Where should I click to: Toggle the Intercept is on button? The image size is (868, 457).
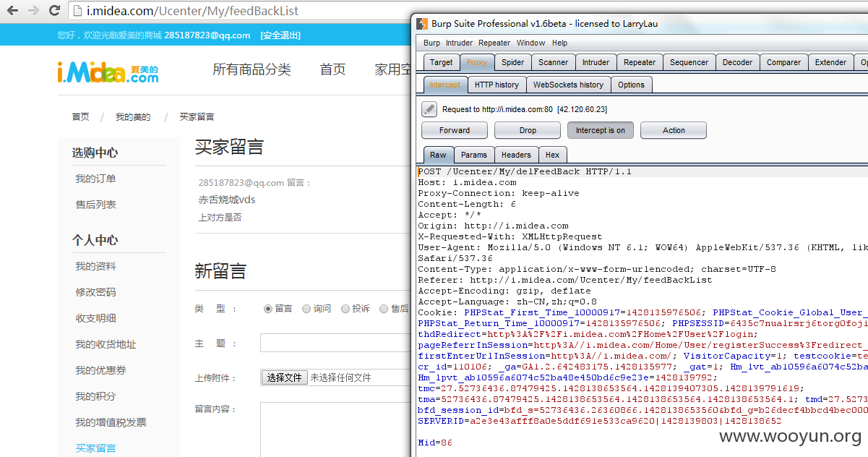(x=601, y=130)
